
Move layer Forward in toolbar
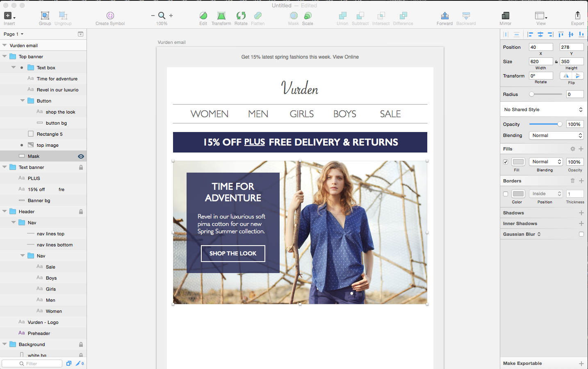pyautogui.click(x=444, y=16)
